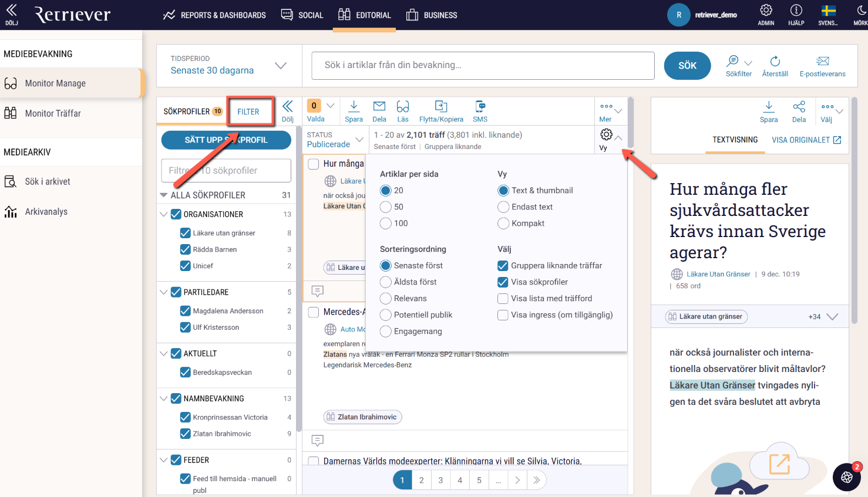Select Kompakt view option

click(503, 223)
